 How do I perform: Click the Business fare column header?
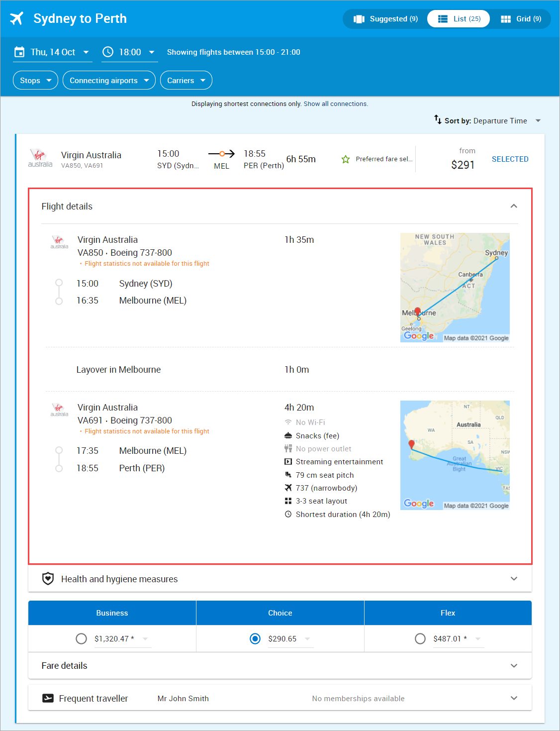112,613
